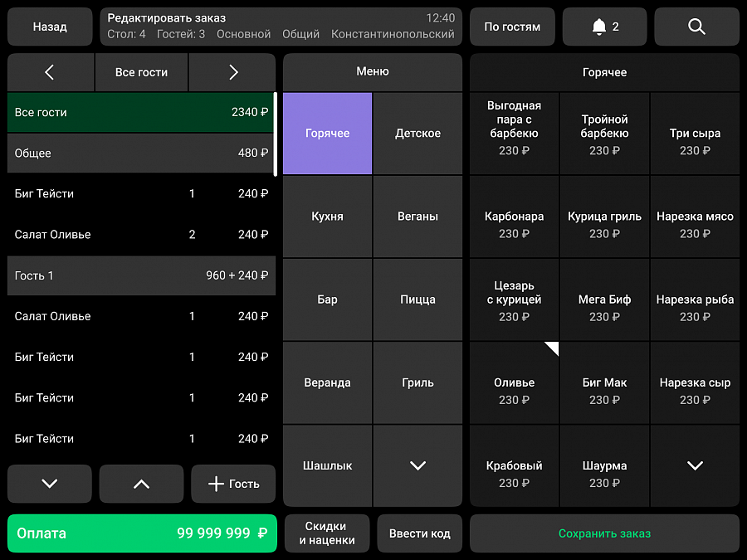Image resolution: width=747 pixels, height=560 pixels.
Task: Save order with Сохранить заказ
Action: (604, 533)
